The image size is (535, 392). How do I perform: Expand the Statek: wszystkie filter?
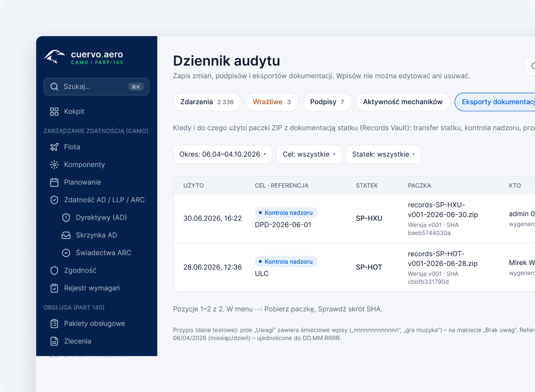point(383,154)
